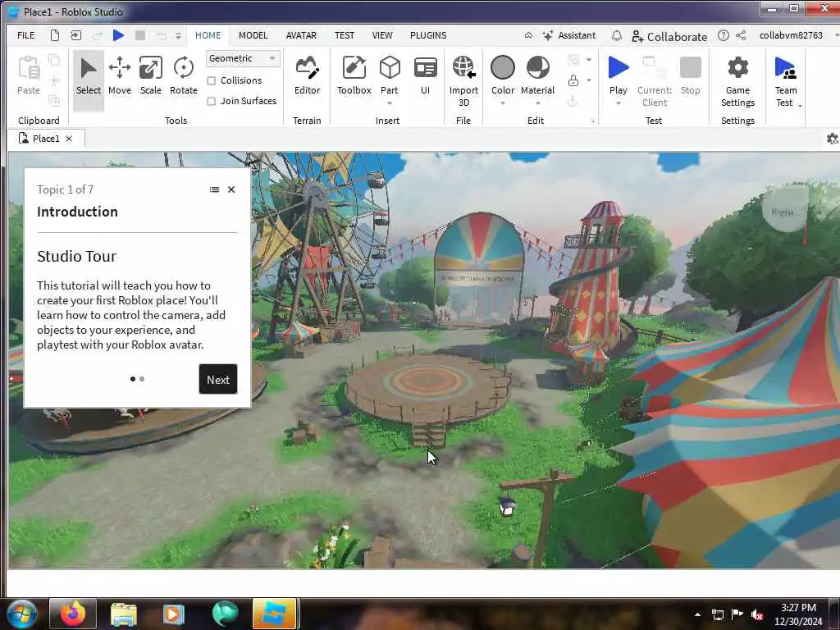Click the Right view selector face

[x=785, y=212]
